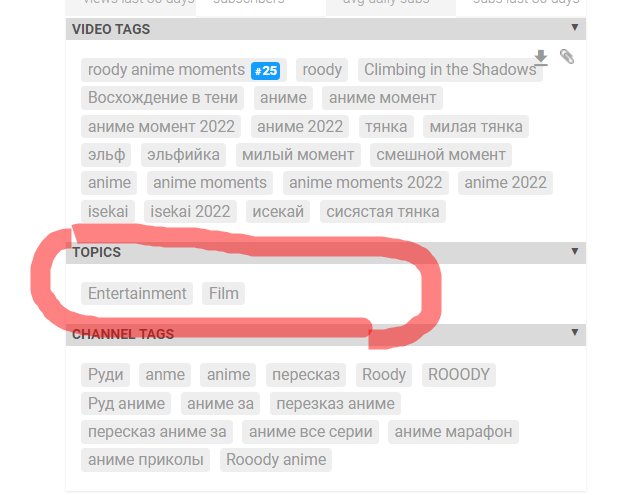
Task: Select the 'аниме приколы' tag
Action: coord(145,460)
